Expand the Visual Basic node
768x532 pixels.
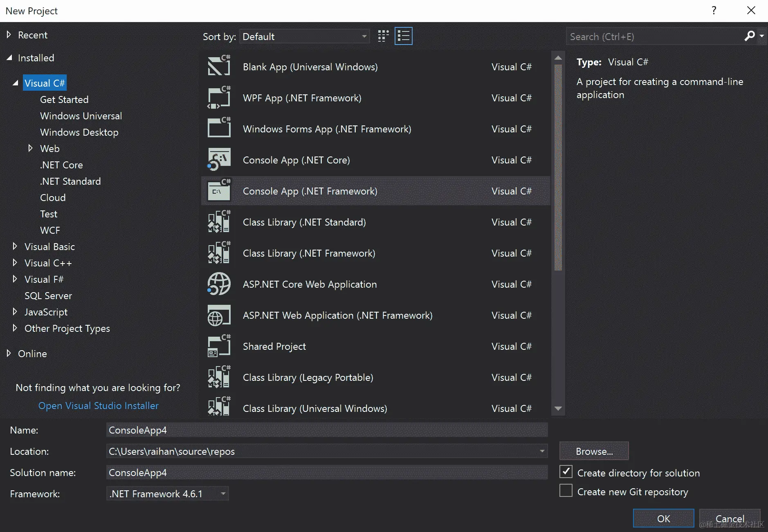click(15, 246)
